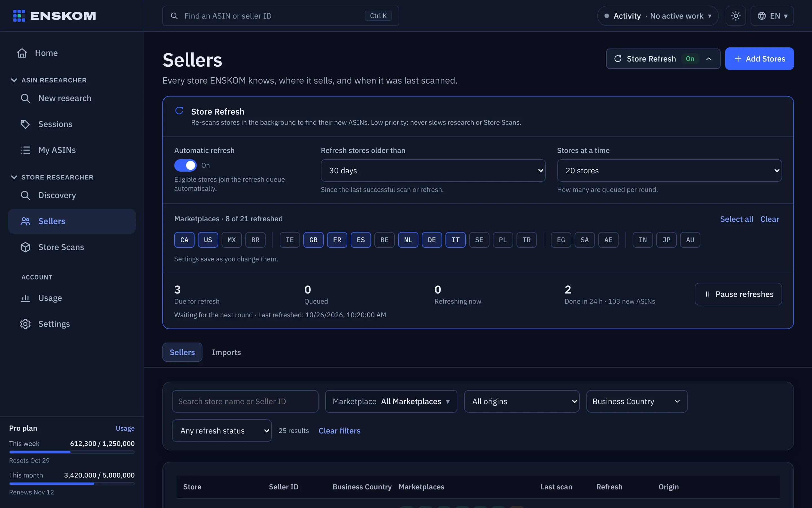812x508 pixels.
Task: Click the Discovery magnifier icon
Action: [25, 195]
